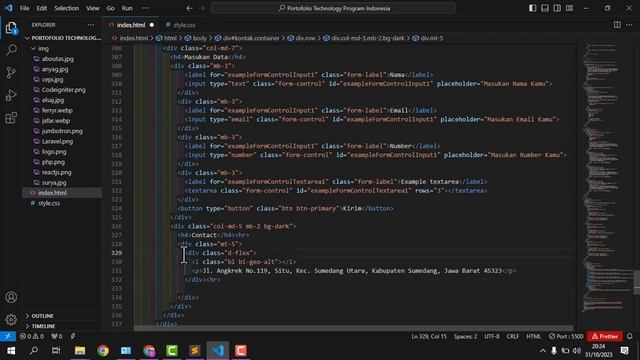Open the Extensions view
The height and width of the screenshot is (360, 640).
(11, 118)
